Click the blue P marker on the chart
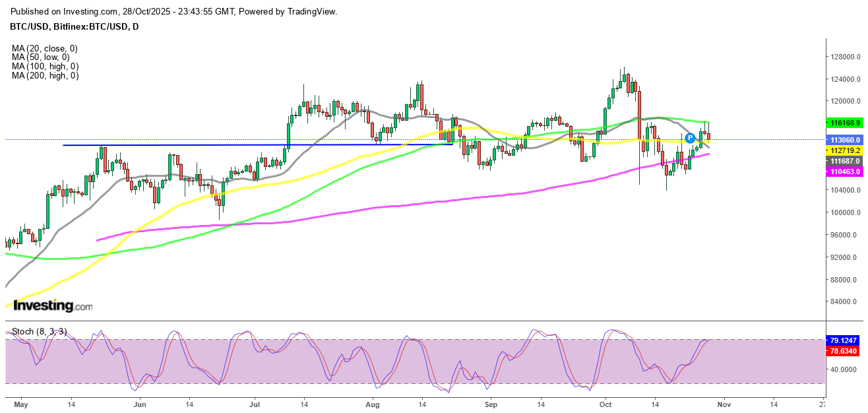 tap(690, 138)
